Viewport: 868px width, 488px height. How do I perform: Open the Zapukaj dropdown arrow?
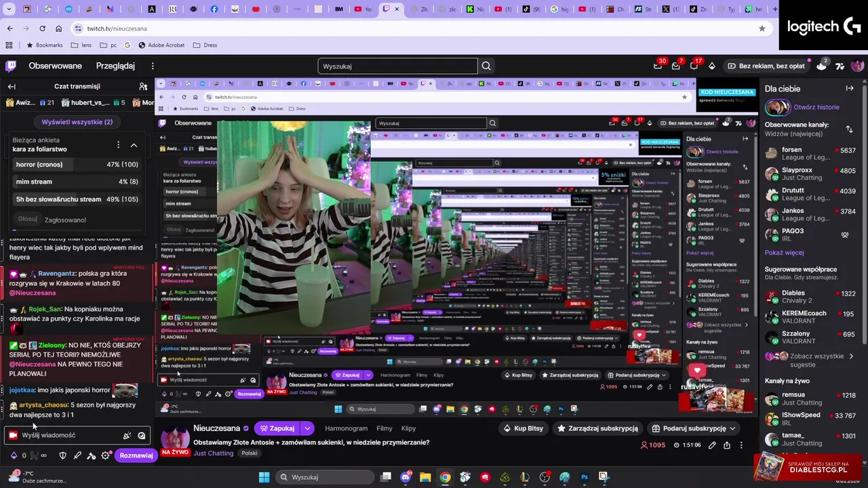307,428
